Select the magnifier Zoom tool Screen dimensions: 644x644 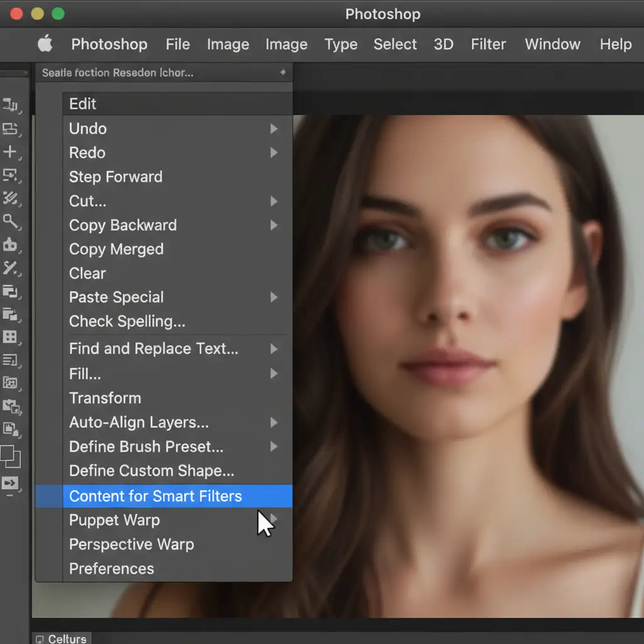[10, 221]
